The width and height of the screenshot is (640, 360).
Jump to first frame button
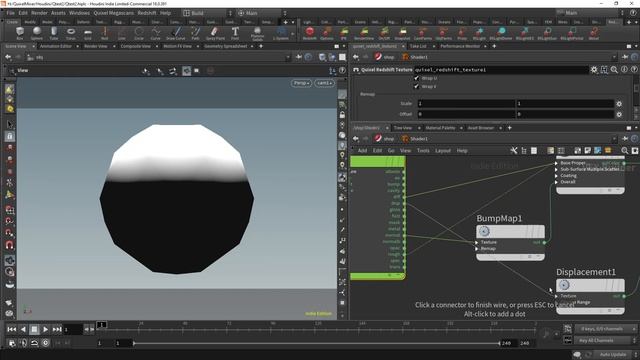pos(11,329)
